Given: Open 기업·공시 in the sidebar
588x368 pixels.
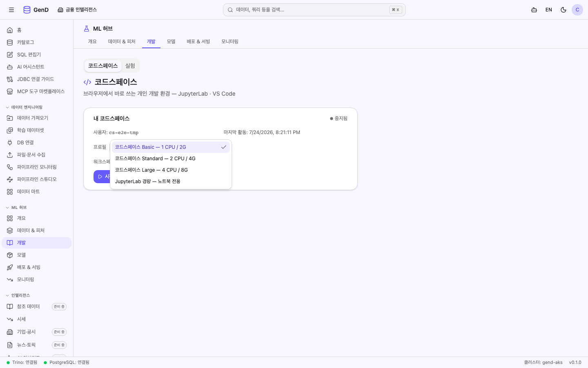Looking at the screenshot, I should [x=37, y=332].
